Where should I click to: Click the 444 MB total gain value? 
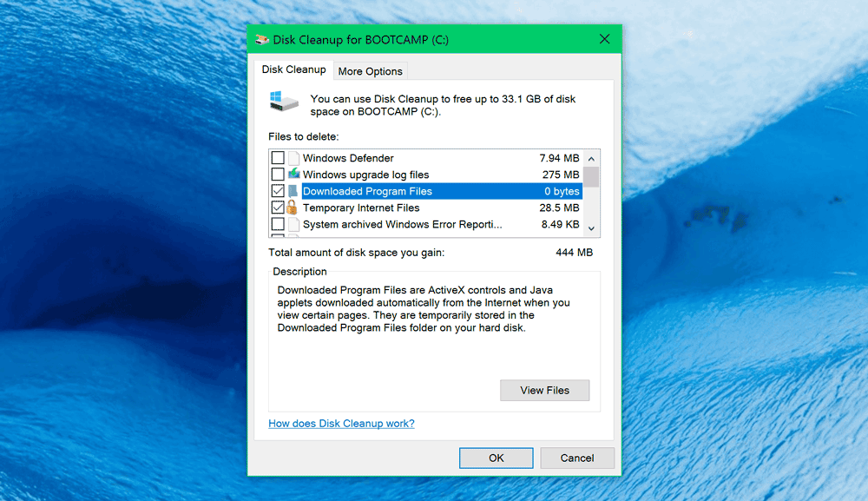click(x=574, y=253)
